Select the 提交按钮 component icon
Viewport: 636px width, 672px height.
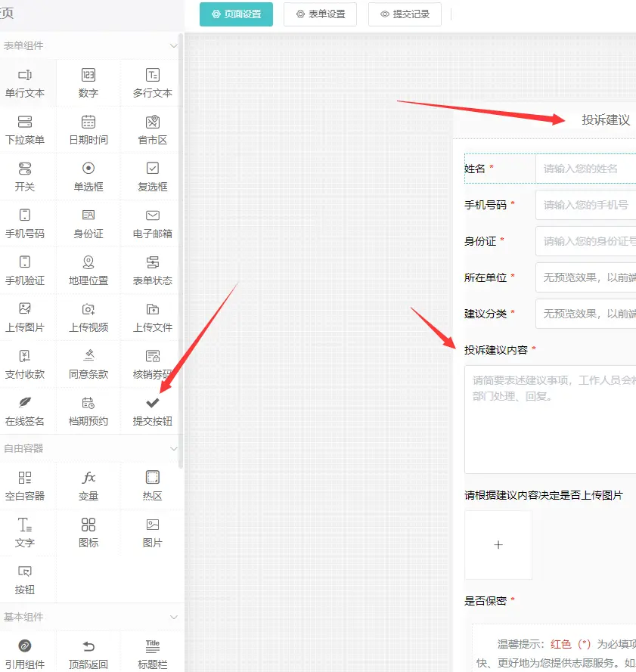coord(151,410)
